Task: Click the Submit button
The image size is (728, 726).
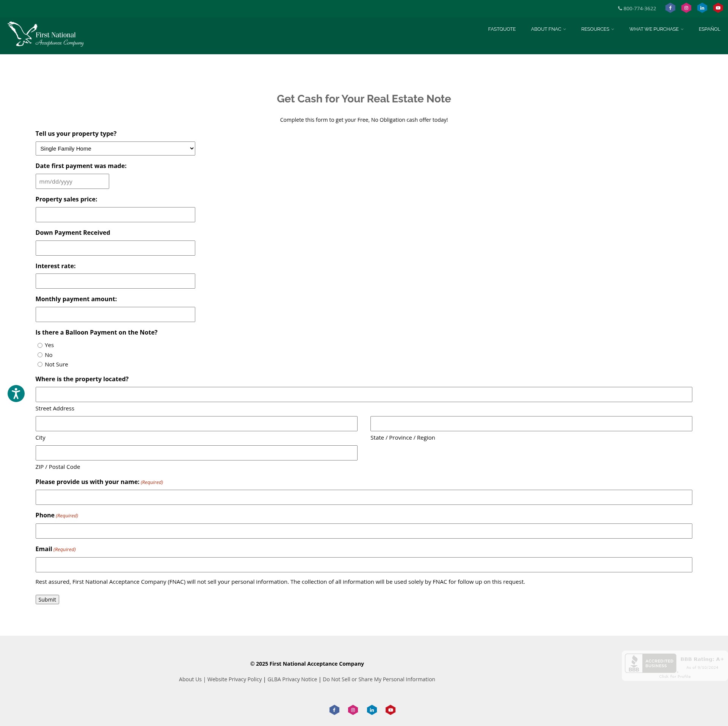Action: coord(47,600)
